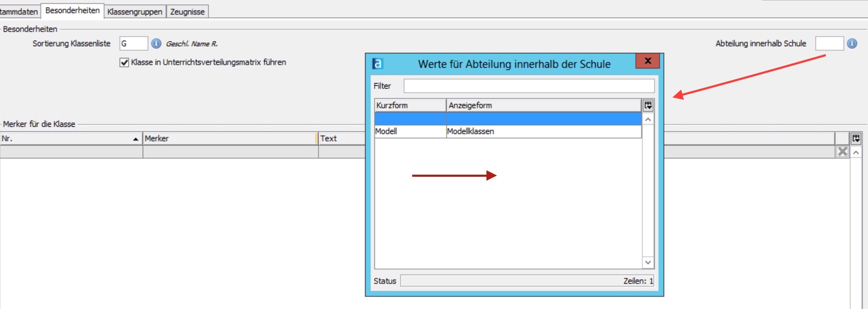Click the info icon beside Abteilung innerhalb Schule
The width and height of the screenshot is (868, 309).
(852, 43)
